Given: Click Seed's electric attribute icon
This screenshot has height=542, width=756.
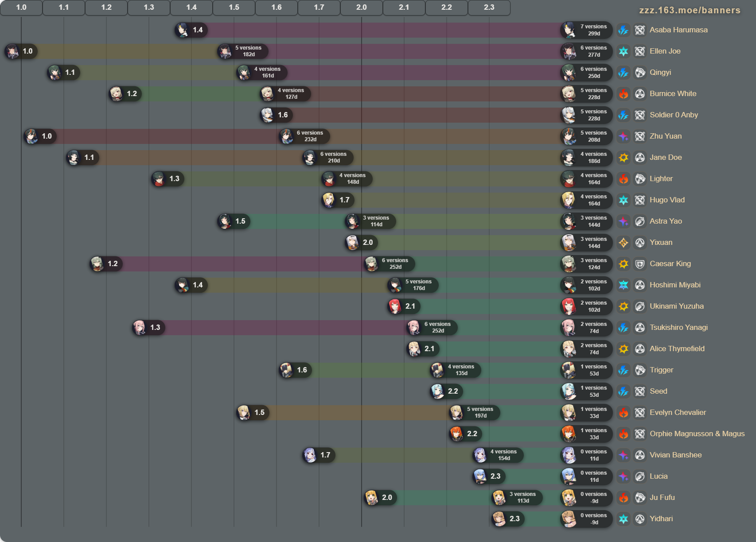Looking at the screenshot, I should (624, 391).
